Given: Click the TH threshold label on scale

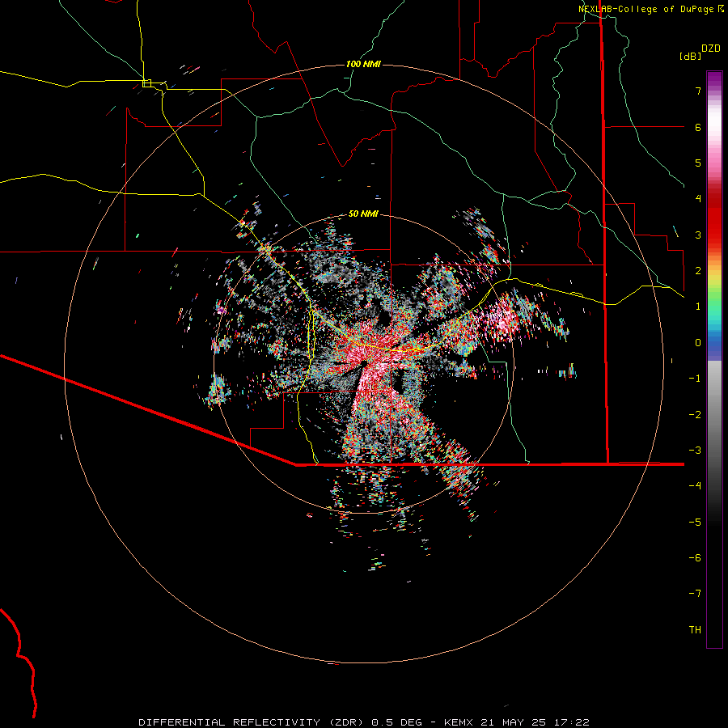Looking at the screenshot, I should [x=695, y=629].
